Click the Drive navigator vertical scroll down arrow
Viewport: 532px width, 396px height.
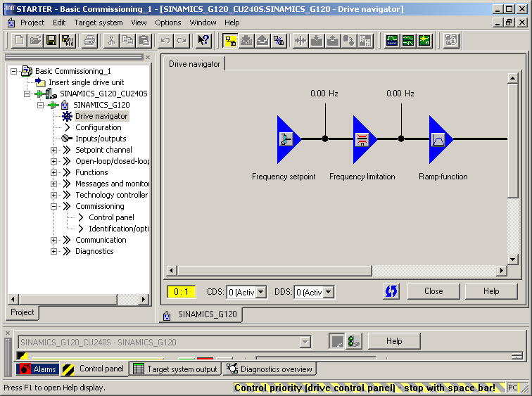click(x=512, y=260)
